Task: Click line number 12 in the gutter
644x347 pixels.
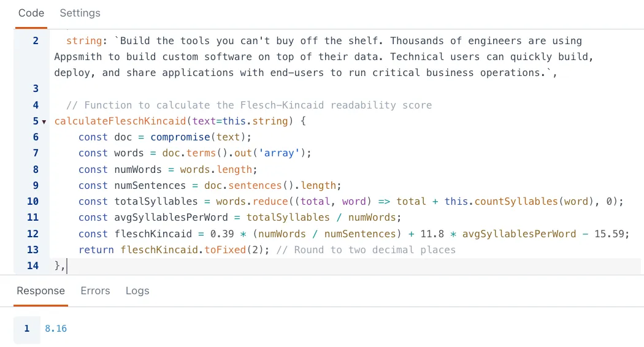Action: (x=33, y=234)
